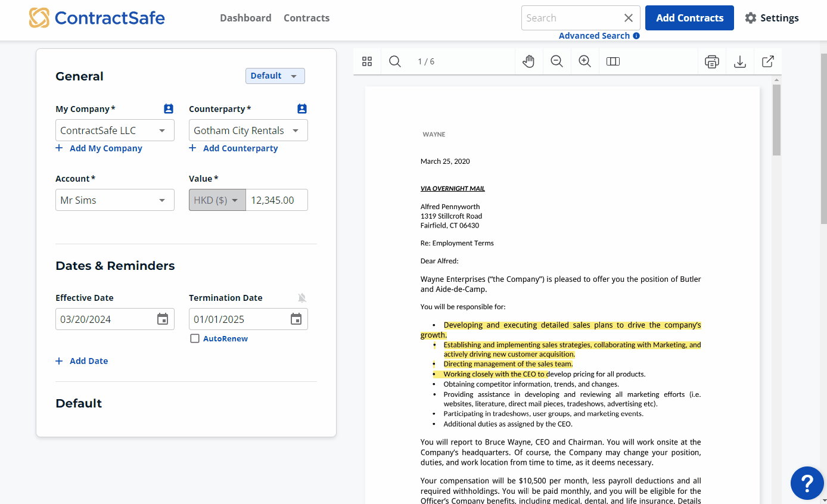Open the Contracts menu item
The image size is (827, 504).
pos(306,18)
